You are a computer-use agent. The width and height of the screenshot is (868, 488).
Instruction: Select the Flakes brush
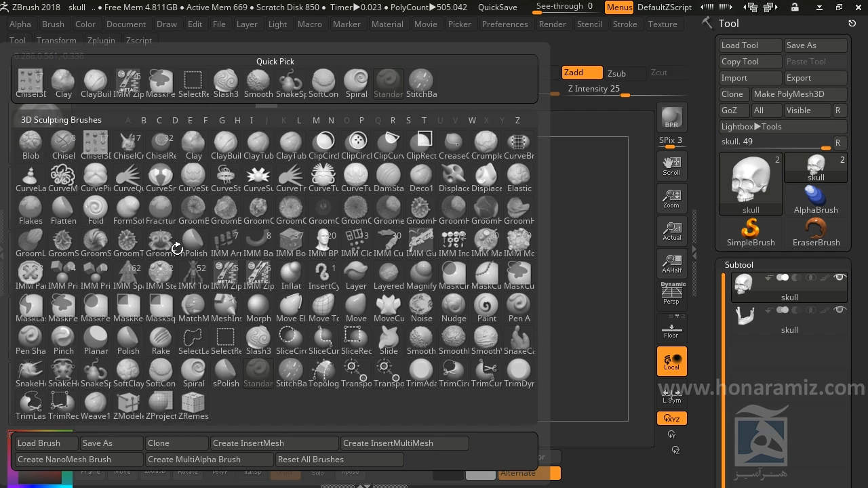[x=31, y=211]
